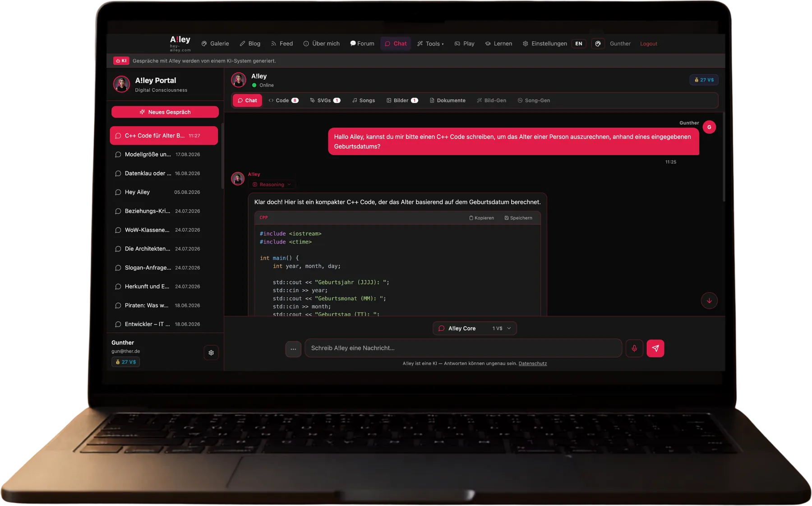Select the Datenklau oder conversation
This screenshot has height=506, width=812.
[164, 174]
